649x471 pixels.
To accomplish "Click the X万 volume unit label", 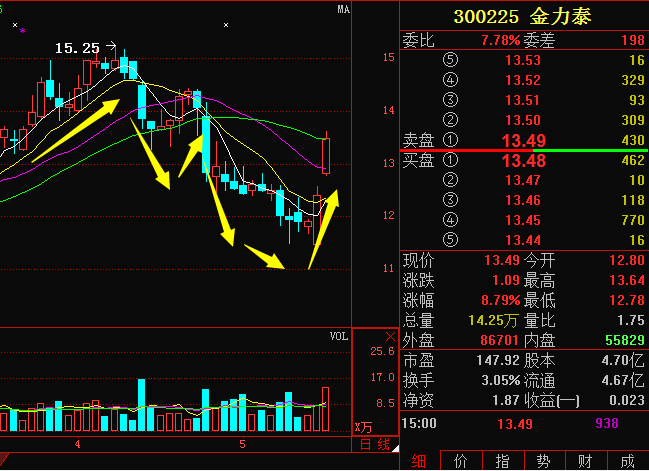I will point(363,428).
